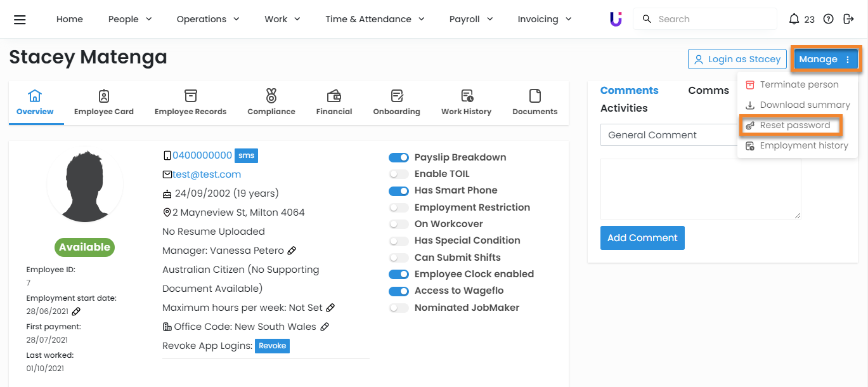Click the test@test.com email link
This screenshot has height=387, width=868.
point(207,174)
